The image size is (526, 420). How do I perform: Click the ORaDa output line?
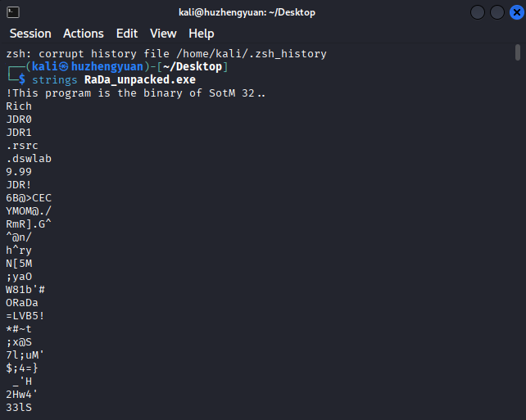(x=22, y=303)
